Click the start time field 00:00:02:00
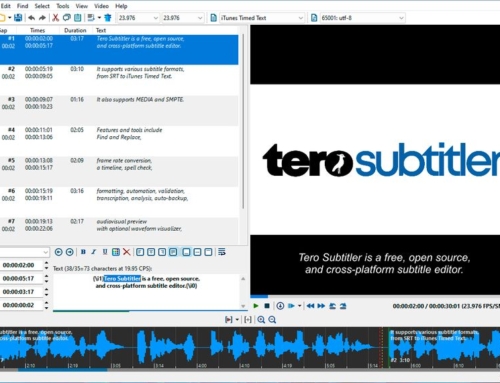 tap(21, 265)
